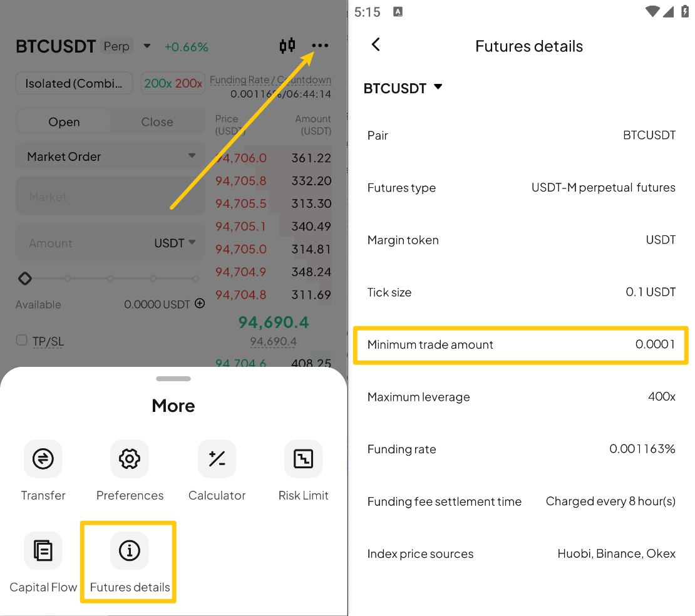Tap the three-dot more options icon
Image resolution: width=695 pixels, height=616 pixels.
[319, 45]
